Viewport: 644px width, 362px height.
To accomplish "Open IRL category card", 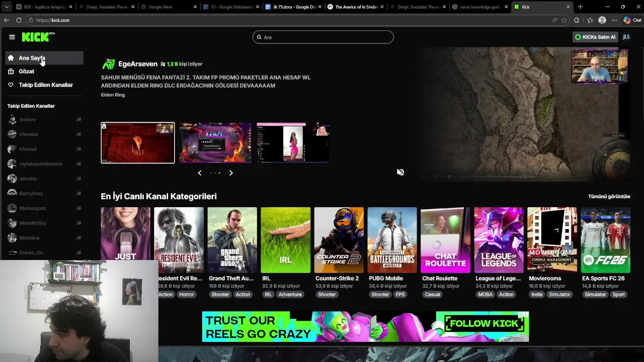I will click(285, 240).
